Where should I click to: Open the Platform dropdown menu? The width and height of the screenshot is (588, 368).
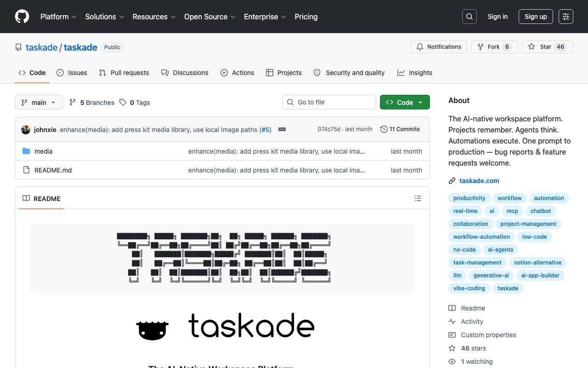(x=58, y=17)
